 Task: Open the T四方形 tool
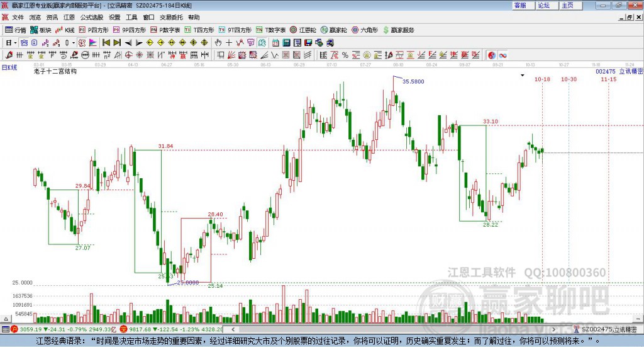click(199, 30)
